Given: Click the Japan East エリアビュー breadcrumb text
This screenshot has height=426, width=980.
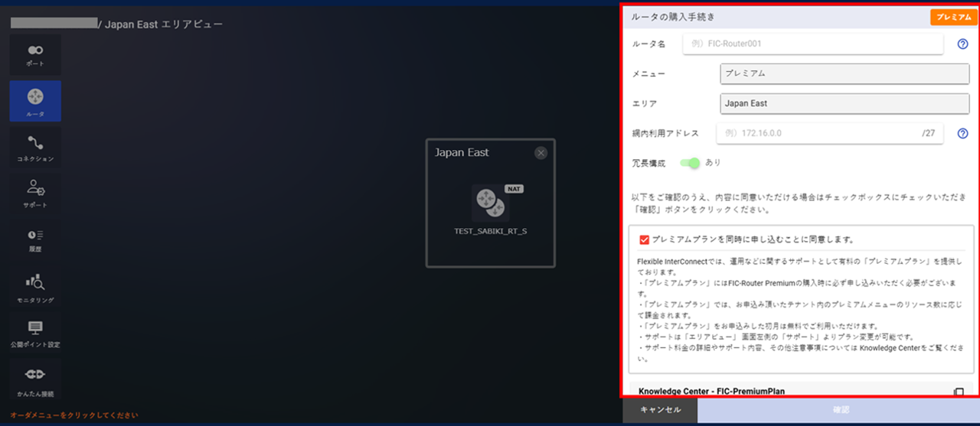Looking at the screenshot, I should (164, 24).
